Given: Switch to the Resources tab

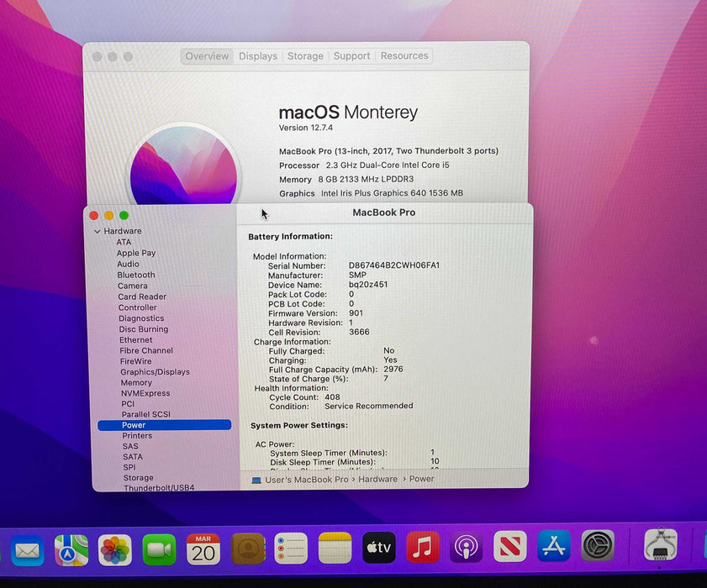Looking at the screenshot, I should pos(404,56).
